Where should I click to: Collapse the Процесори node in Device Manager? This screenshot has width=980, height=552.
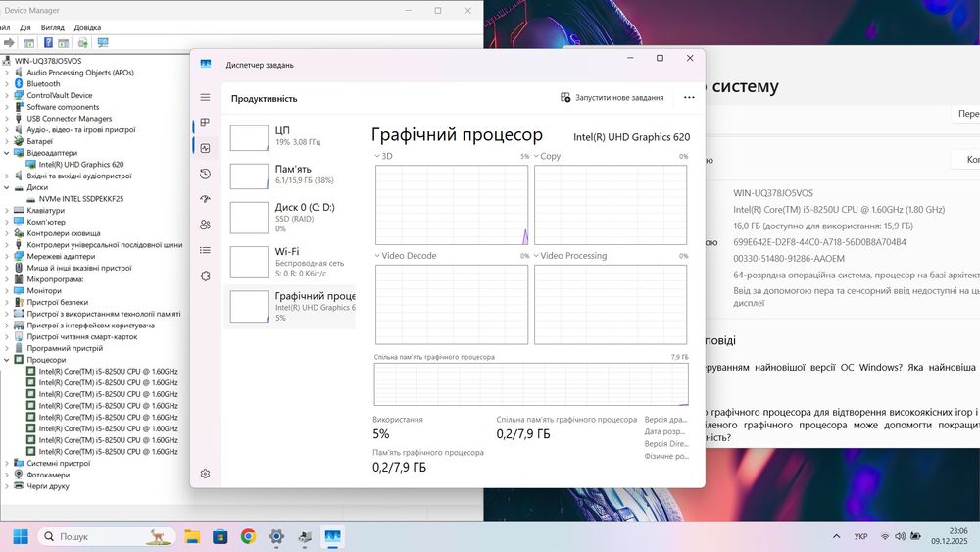coord(7,360)
